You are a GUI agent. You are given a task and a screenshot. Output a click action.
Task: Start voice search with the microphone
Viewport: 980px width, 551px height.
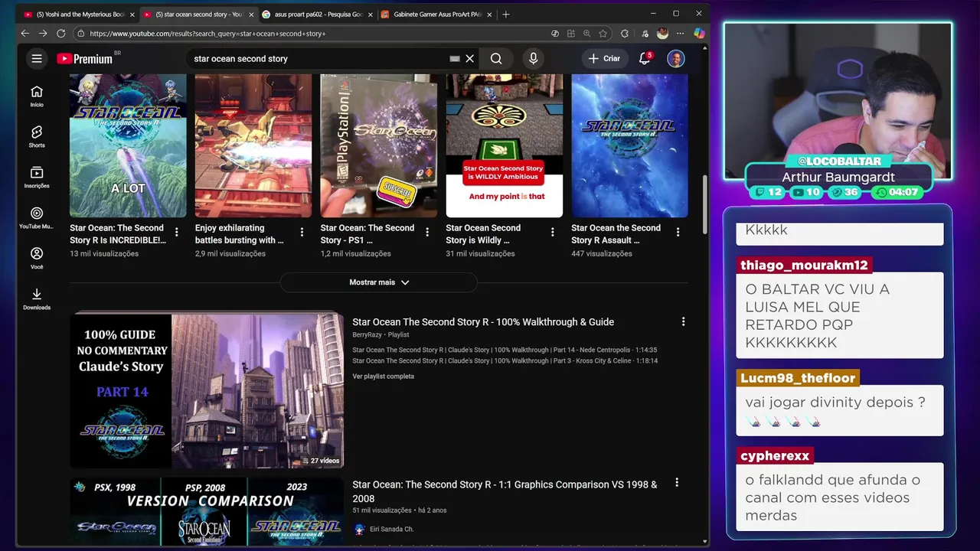[534, 58]
